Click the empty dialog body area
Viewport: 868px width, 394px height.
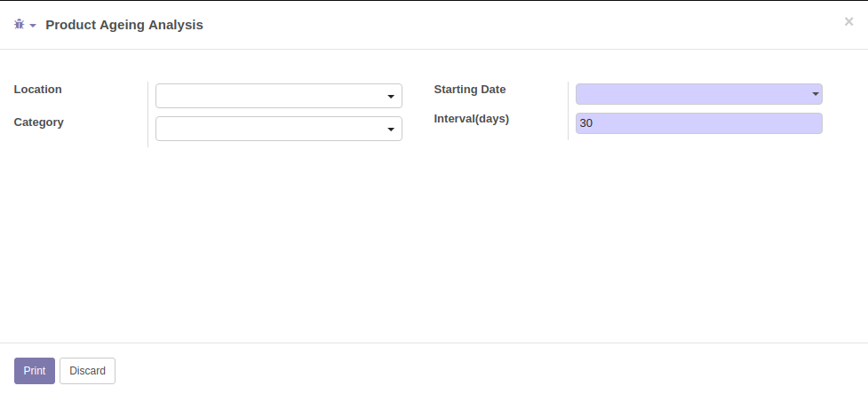(434, 248)
